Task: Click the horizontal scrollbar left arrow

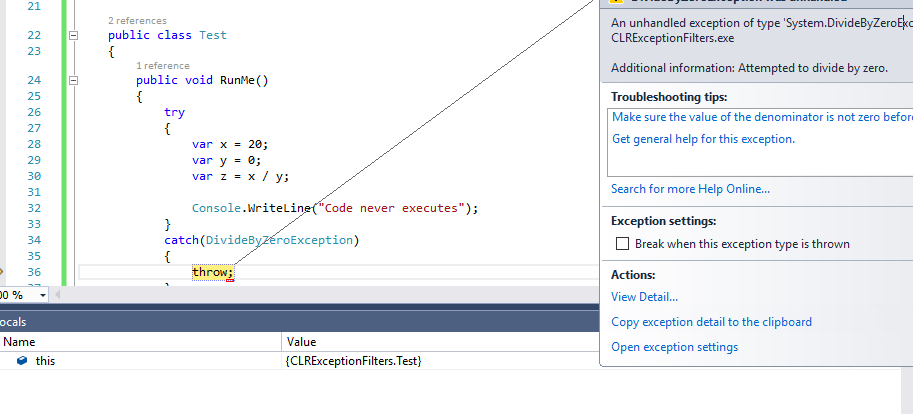Action: pyautogui.click(x=58, y=295)
